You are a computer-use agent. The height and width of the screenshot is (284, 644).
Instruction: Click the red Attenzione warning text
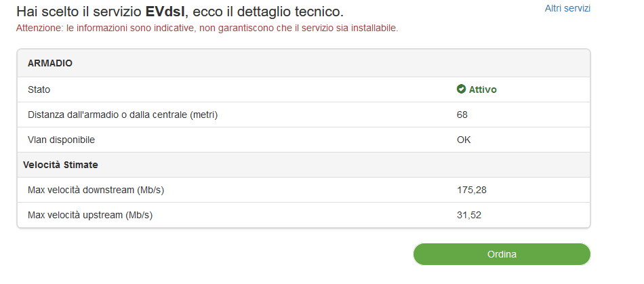point(207,28)
